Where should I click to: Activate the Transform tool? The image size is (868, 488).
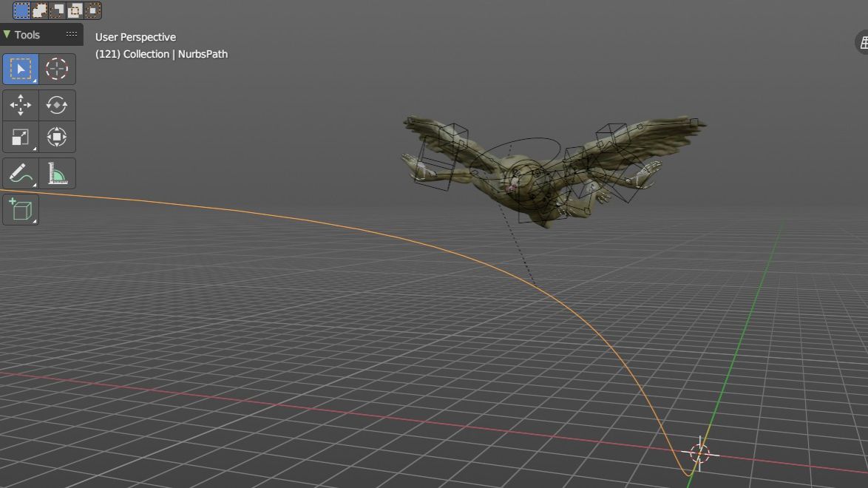[56, 137]
